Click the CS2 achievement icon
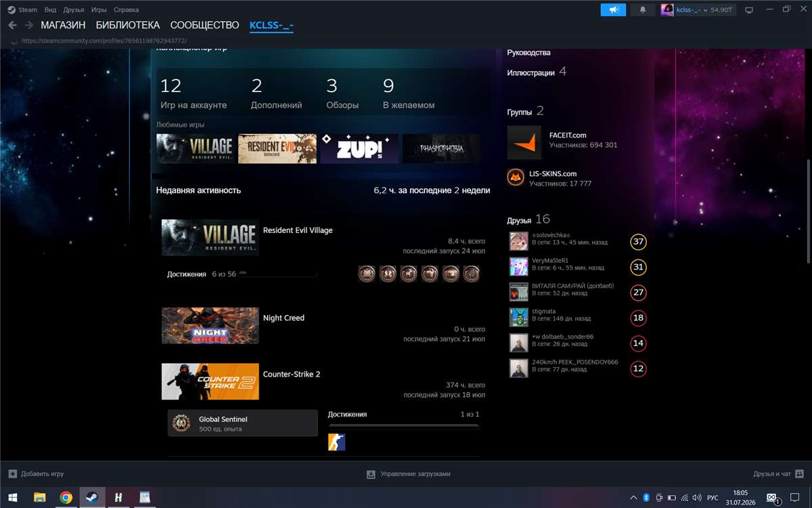 click(336, 443)
